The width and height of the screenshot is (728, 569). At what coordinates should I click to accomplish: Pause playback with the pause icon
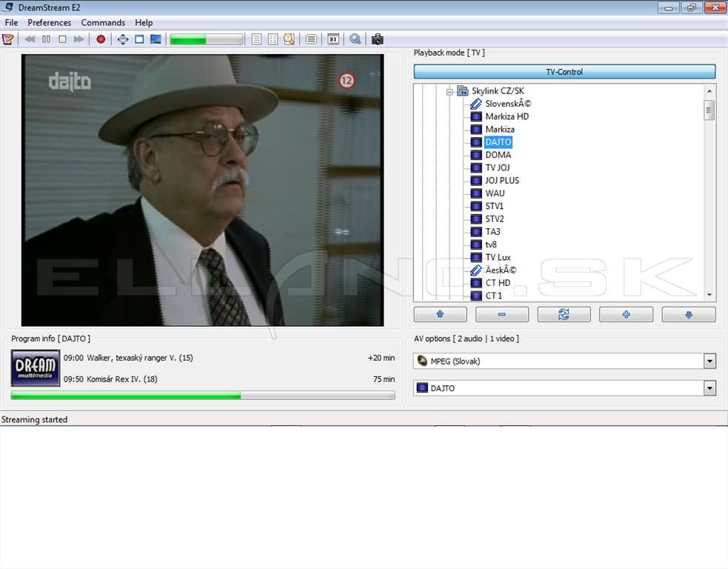[x=46, y=39]
